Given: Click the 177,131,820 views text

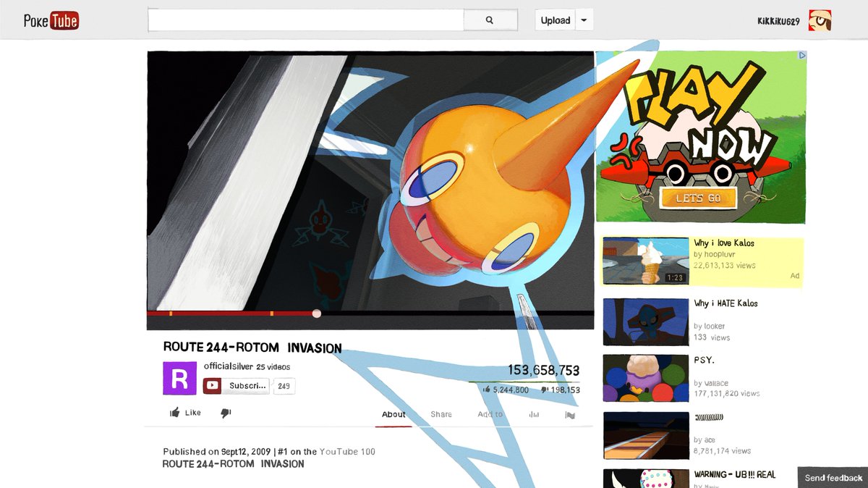Looking at the screenshot, I should [x=727, y=394].
